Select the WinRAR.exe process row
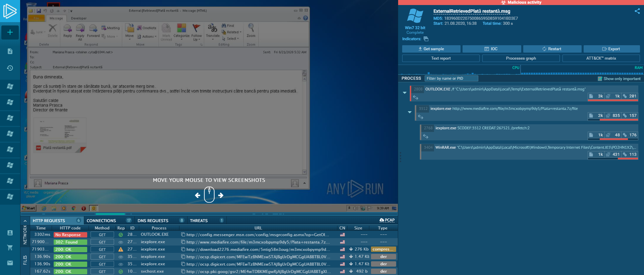644x275 pixels. tap(529, 152)
